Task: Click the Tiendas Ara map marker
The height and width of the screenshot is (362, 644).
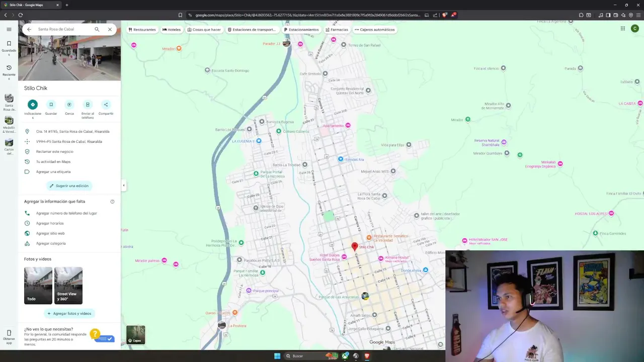Action: tap(341, 159)
